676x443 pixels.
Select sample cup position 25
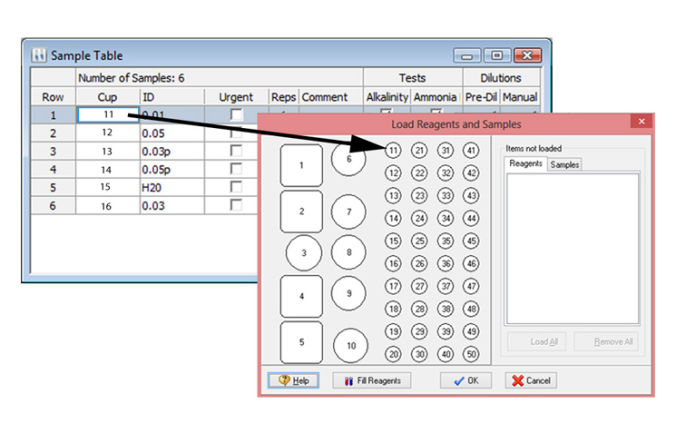coord(419,241)
